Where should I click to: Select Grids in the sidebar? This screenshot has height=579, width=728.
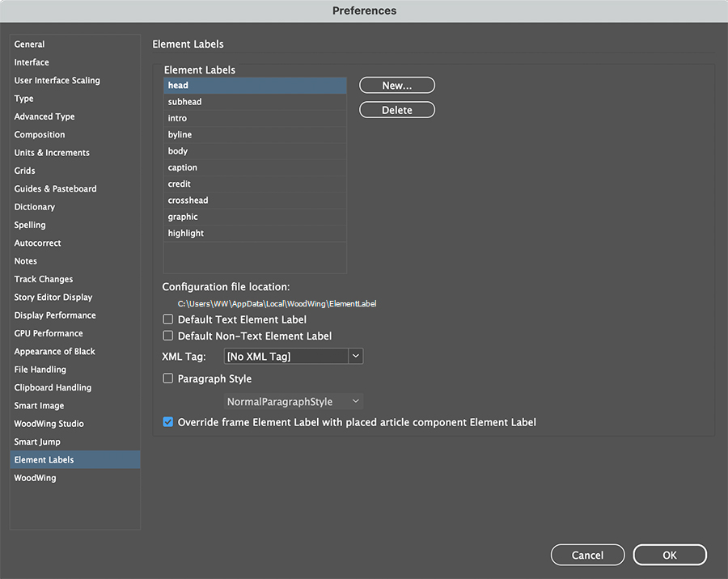click(75, 171)
